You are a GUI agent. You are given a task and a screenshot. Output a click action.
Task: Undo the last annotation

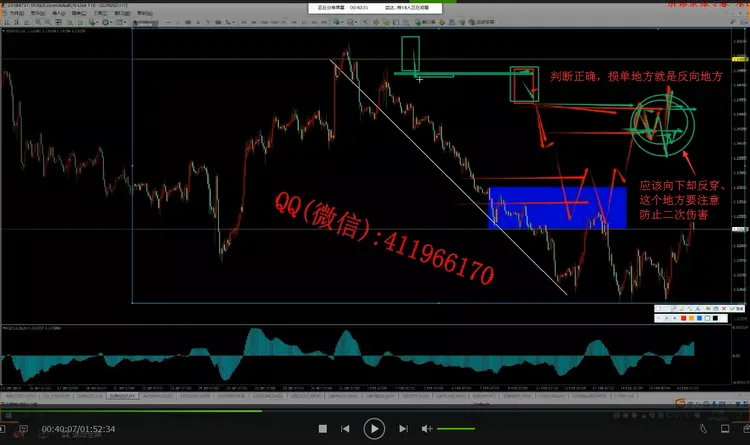point(708,309)
